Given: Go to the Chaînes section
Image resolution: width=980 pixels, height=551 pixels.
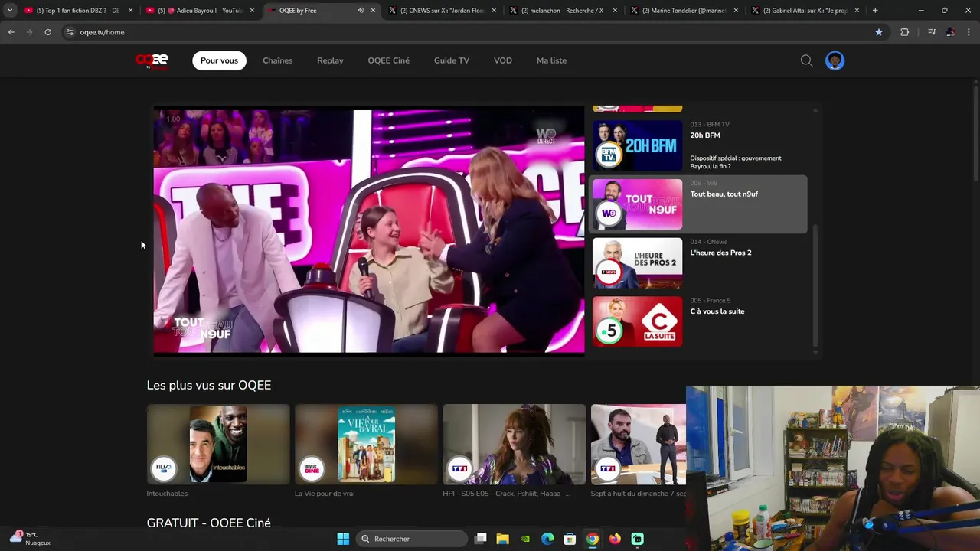Looking at the screenshot, I should (x=277, y=60).
